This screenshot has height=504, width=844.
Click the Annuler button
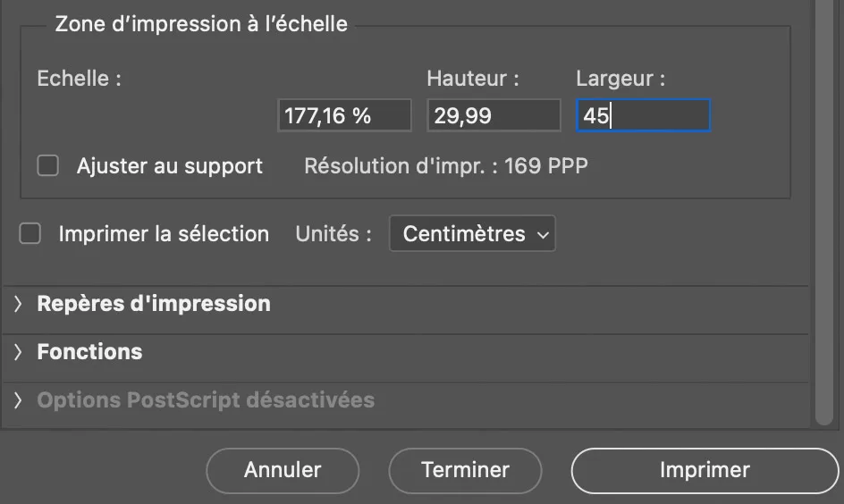(x=283, y=470)
